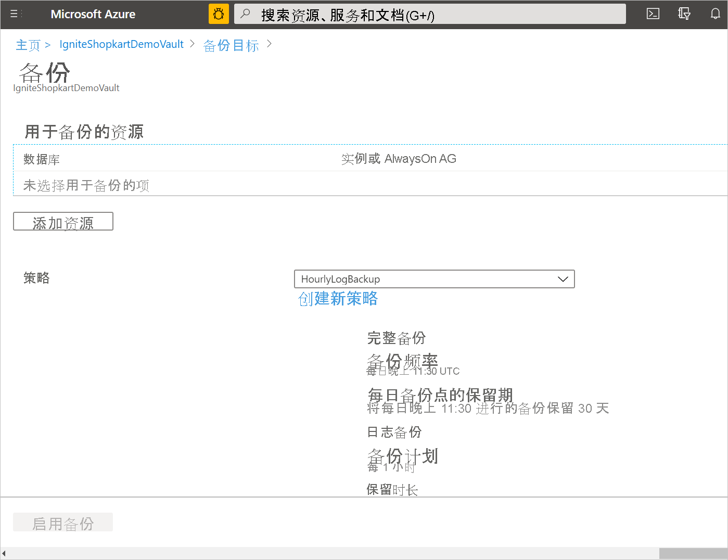This screenshot has width=728, height=560.
Task: Click 创建新策略 link
Action: [x=338, y=299]
